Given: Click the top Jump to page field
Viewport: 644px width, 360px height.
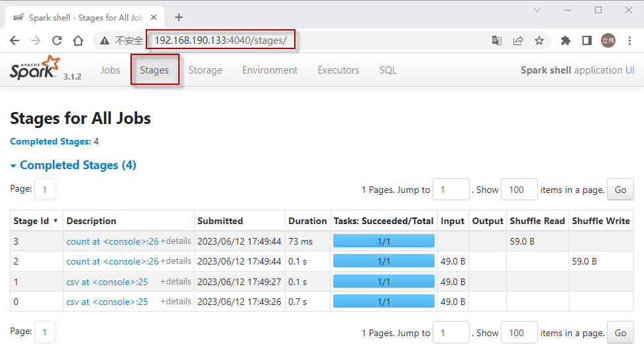Looking at the screenshot, I should [451, 190].
